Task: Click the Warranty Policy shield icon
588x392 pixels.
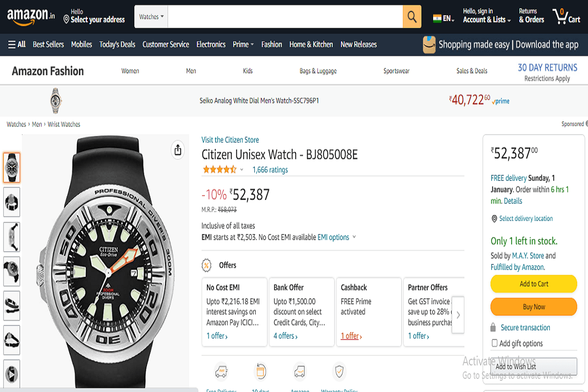Action: (x=339, y=371)
